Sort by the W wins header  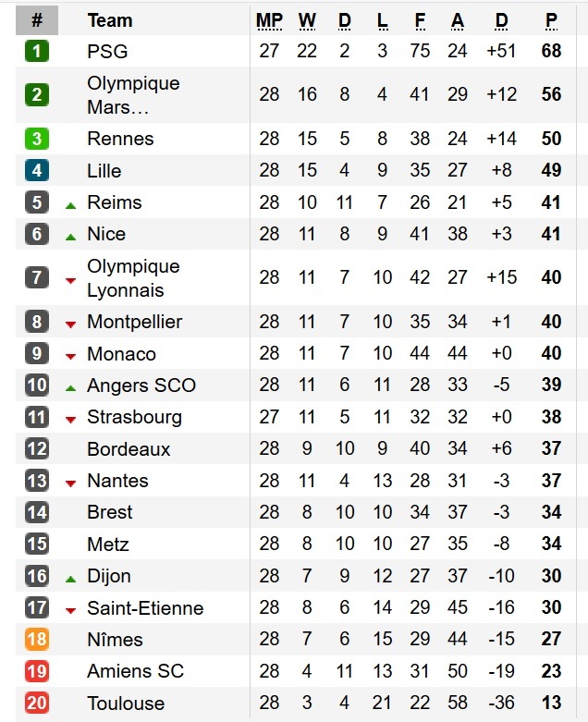[x=307, y=20]
